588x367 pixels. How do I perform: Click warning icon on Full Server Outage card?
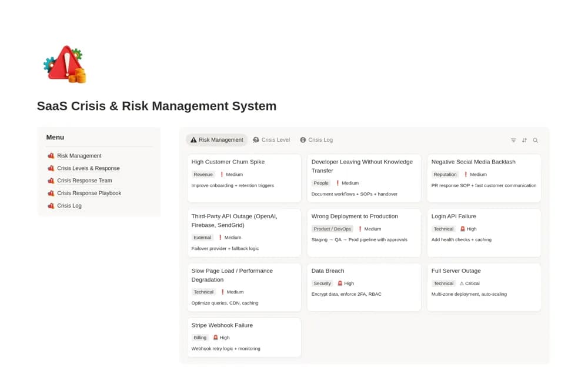(462, 283)
